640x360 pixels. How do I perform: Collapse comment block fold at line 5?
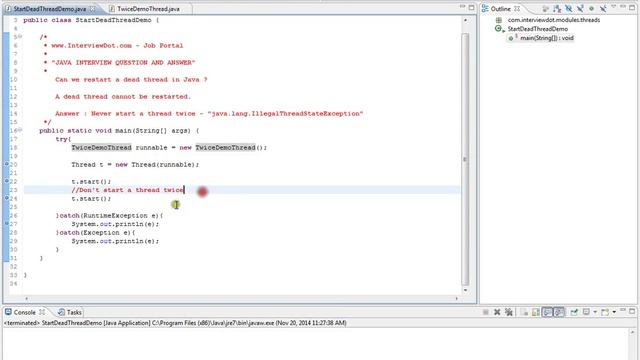pyautogui.click(x=20, y=37)
